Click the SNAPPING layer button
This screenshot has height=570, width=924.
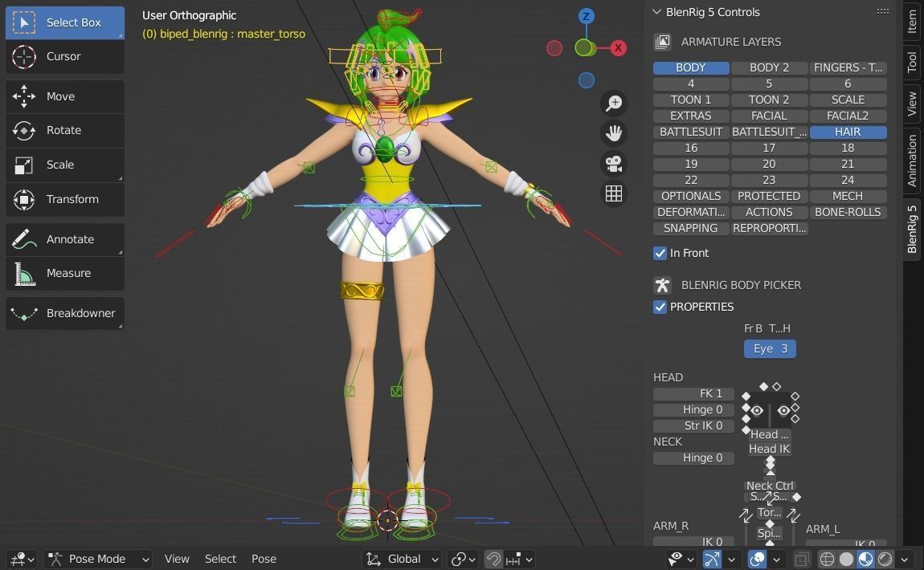[x=691, y=229]
